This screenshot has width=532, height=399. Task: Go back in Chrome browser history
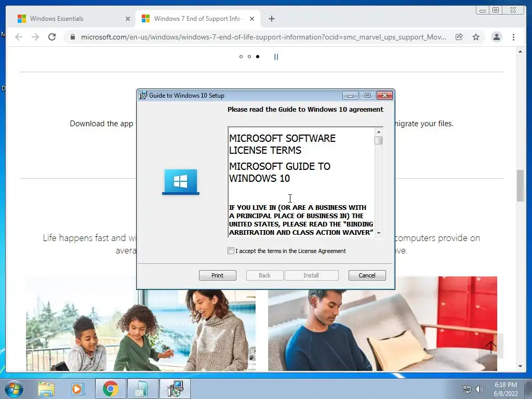point(19,37)
